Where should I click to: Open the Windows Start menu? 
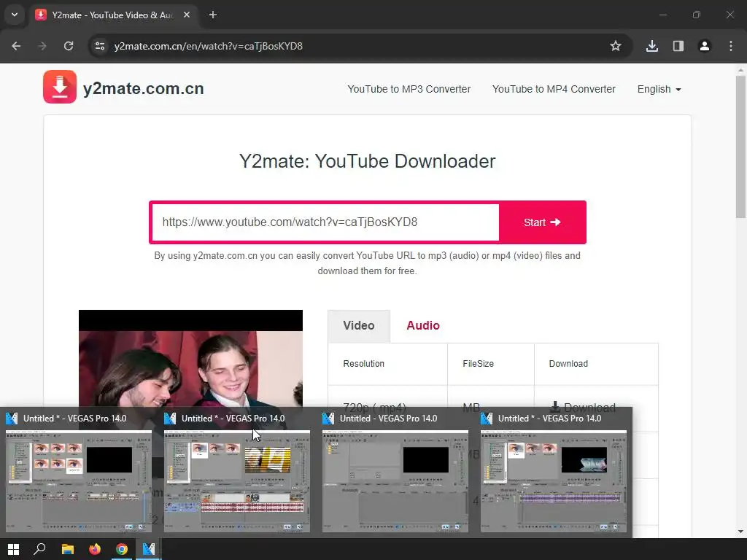[x=13, y=549]
